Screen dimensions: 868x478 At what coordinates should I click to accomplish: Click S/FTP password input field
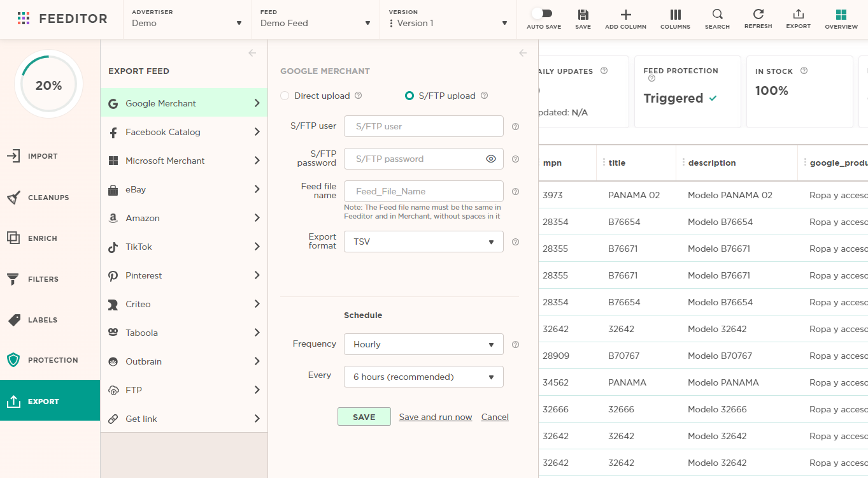click(423, 159)
